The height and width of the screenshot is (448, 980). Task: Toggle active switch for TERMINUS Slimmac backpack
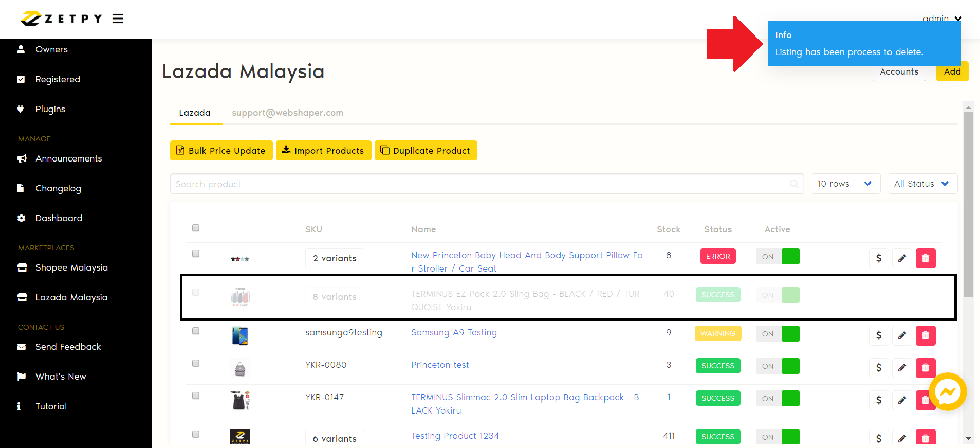[x=778, y=398]
